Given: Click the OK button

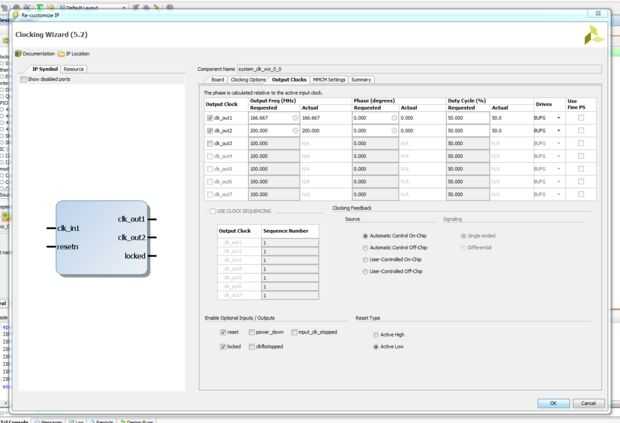Looking at the screenshot, I should coord(553,403).
